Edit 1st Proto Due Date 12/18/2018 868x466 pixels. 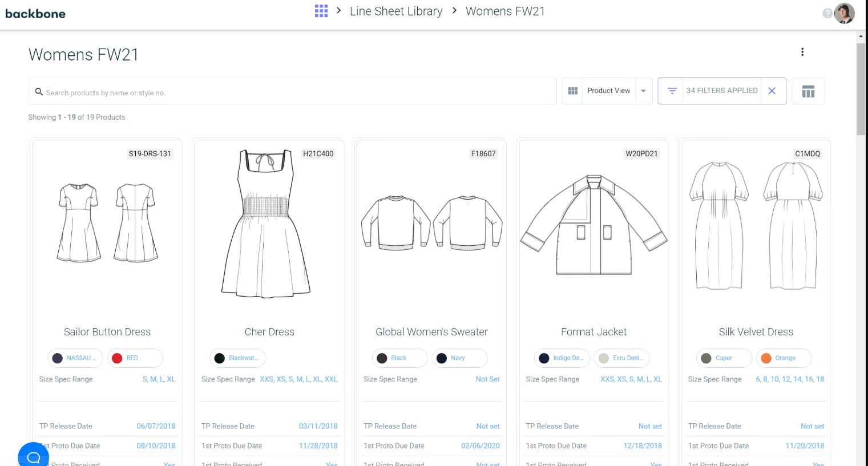click(x=643, y=446)
